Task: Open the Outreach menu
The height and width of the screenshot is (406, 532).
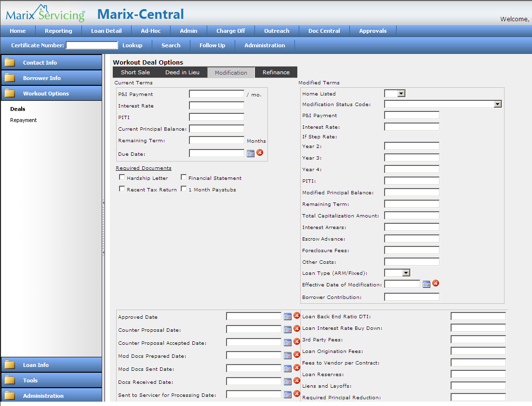Action: 277,31
